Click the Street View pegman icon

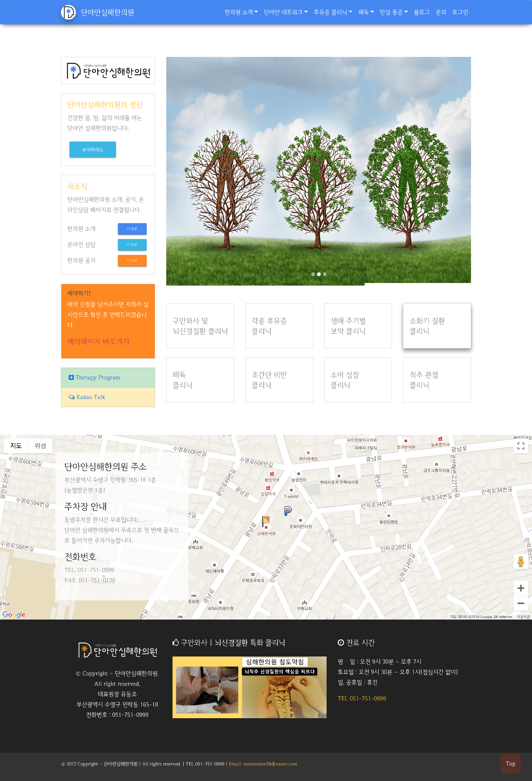coord(521,562)
